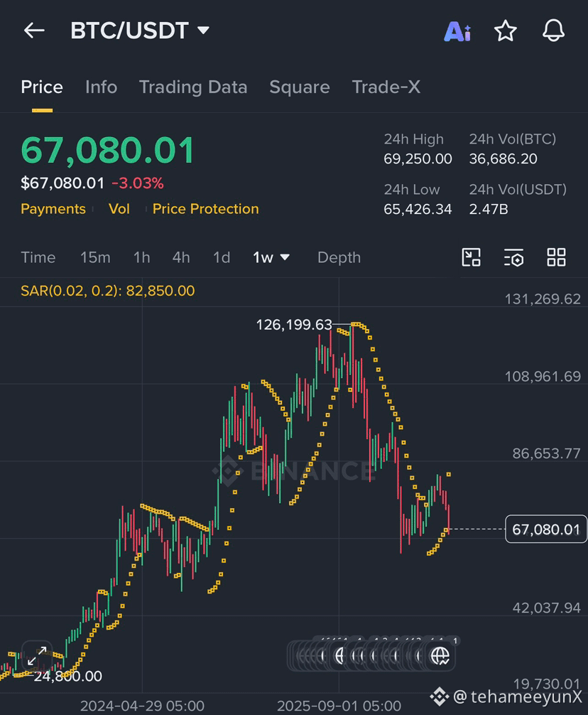Open the Square tab
The image size is (588, 715).
pyautogui.click(x=299, y=87)
